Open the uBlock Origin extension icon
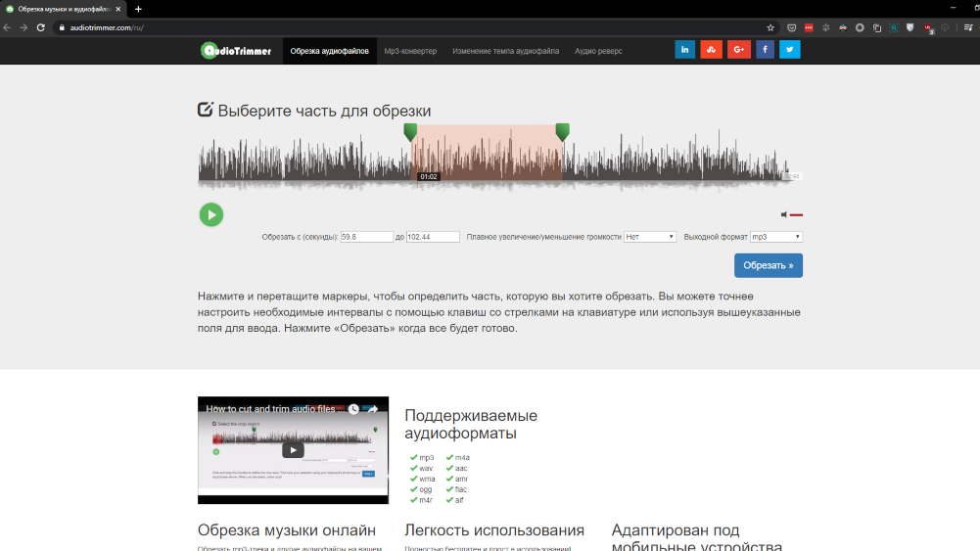 click(x=928, y=28)
